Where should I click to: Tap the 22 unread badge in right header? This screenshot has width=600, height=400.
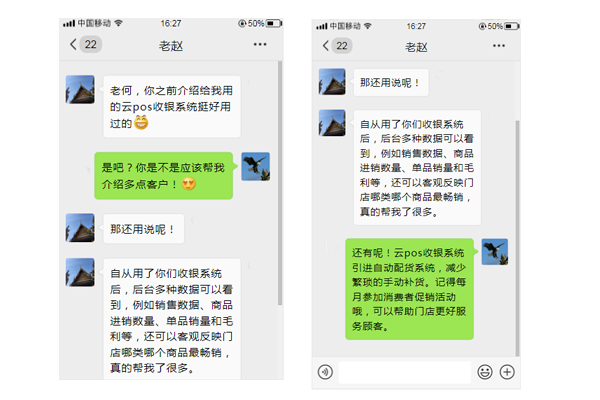[342, 46]
